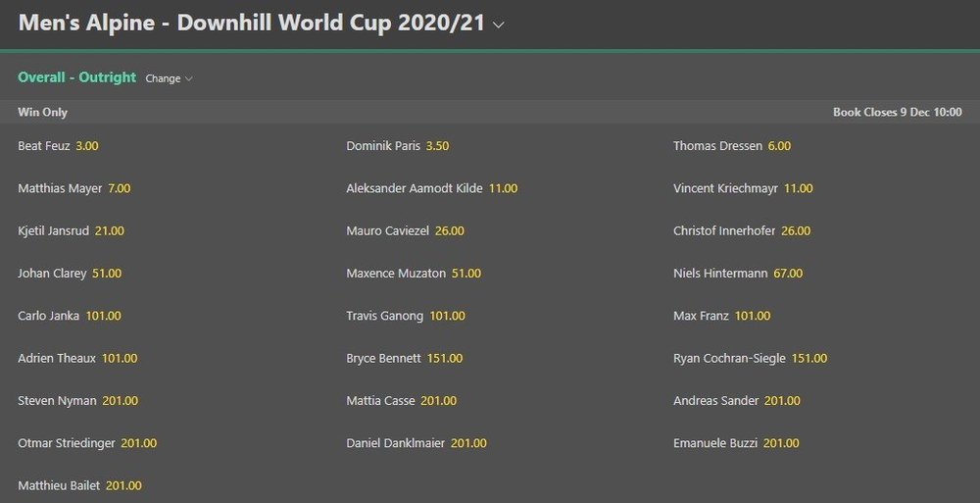Add Aleksander Aamodt Kilde 11.00 to betslip
Screen dimensions: 980x503
tap(432, 188)
